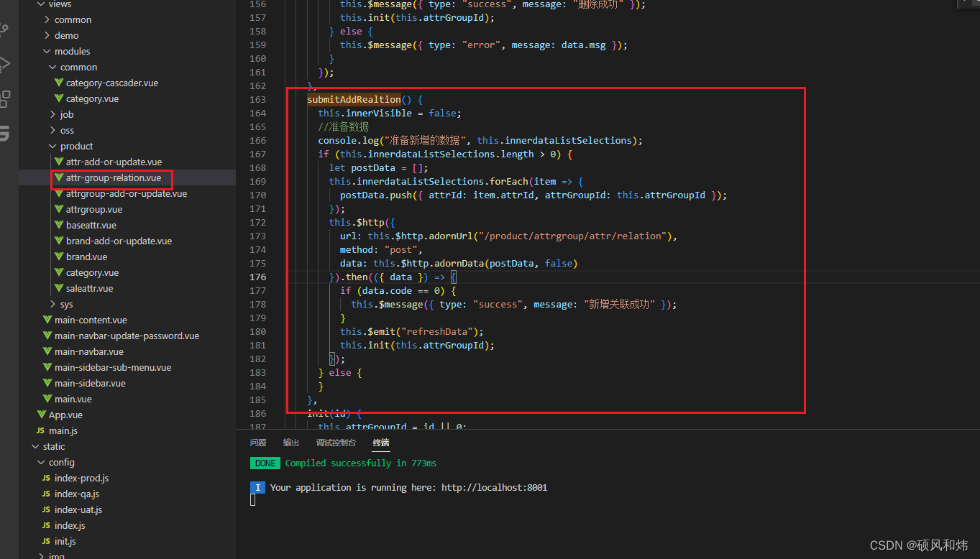Expand the job folder
The image size is (980, 559).
(x=52, y=115)
